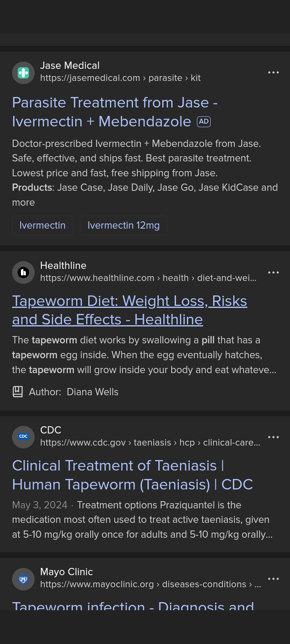Open Tapeworm infection Mayo Clinic link
Image resolution: width=290 pixels, height=644 pixels.
click(133, 605)
